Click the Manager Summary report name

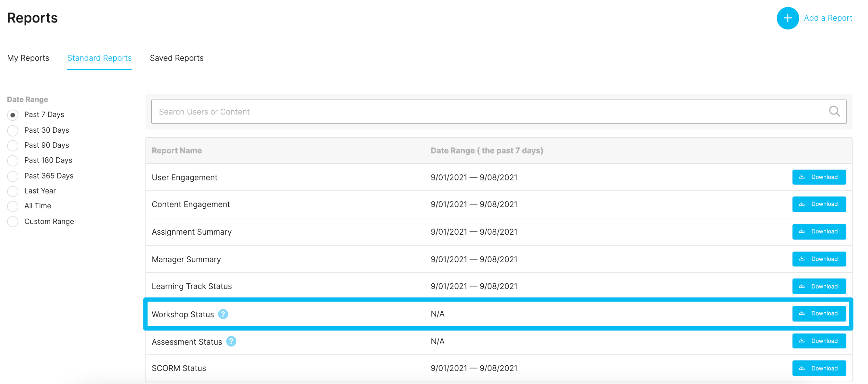point(186,259)
